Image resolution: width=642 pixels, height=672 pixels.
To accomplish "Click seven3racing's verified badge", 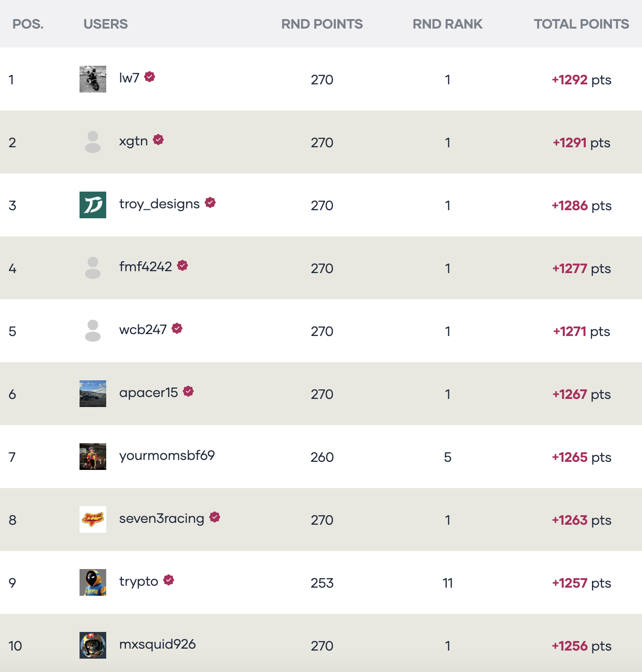I will pos(215,517).
